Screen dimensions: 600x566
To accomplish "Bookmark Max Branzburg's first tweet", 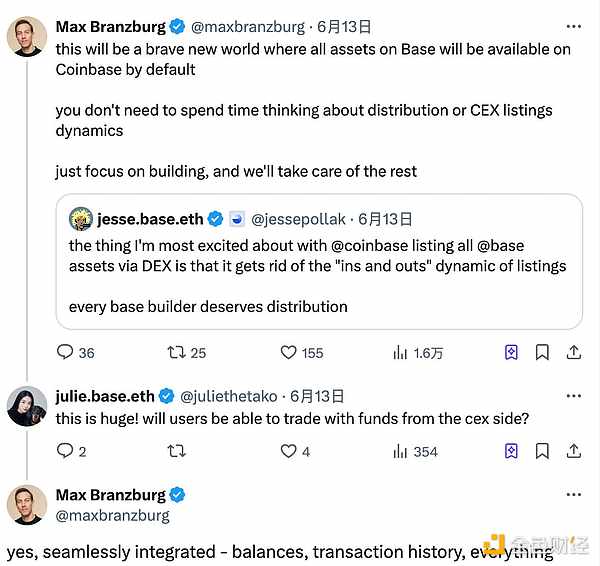I will click(x=541, y=352).
